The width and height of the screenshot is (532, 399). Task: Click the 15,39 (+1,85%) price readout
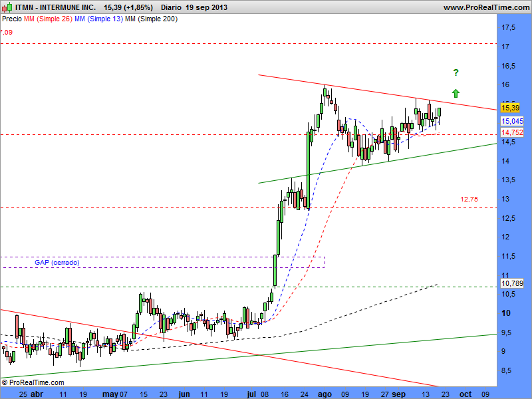pos(128,7)
